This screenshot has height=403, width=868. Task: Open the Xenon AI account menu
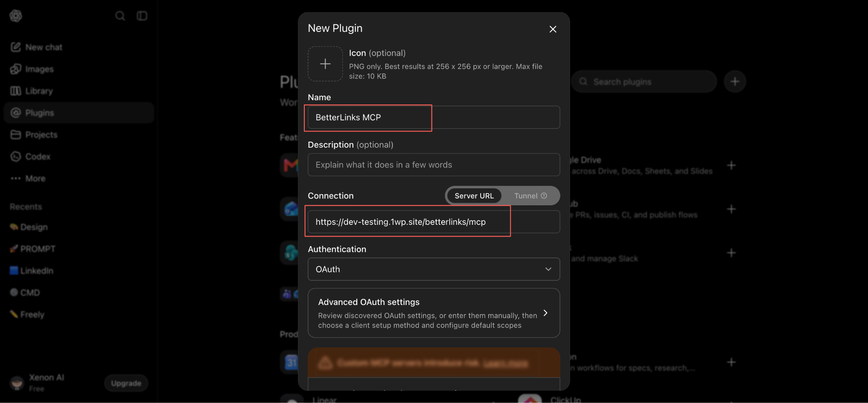(x=38, y=383)
